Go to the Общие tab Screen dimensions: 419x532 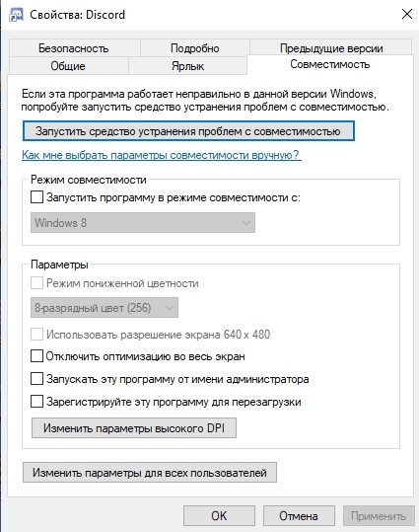[68, 66]
